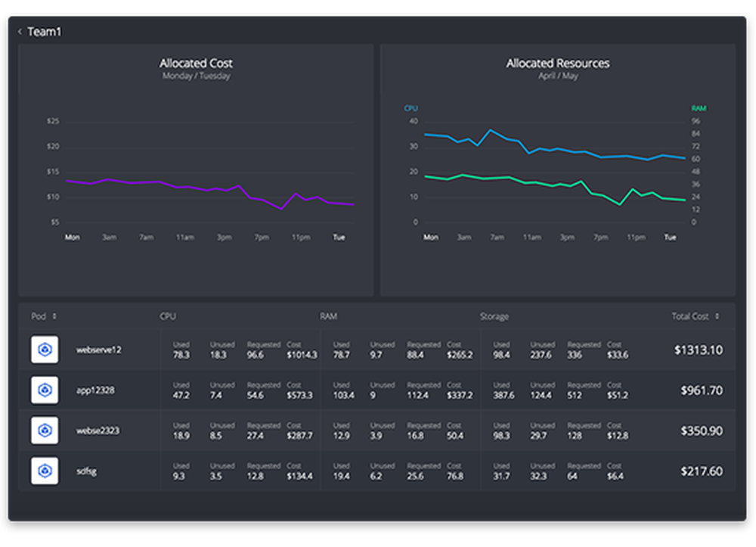Select total cost $350.90
This screenshot has height=547, width=756.
[702, 430]
